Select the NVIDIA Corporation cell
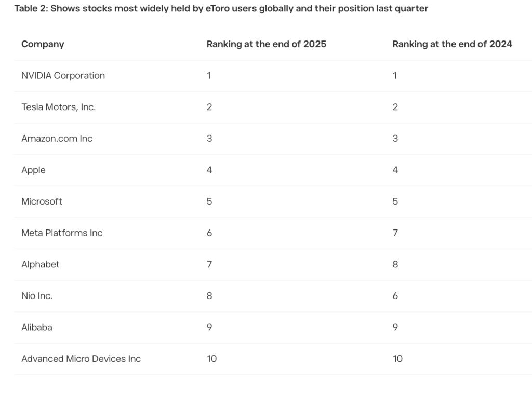Viewport: 532px width, 393px height. (63, 76)
